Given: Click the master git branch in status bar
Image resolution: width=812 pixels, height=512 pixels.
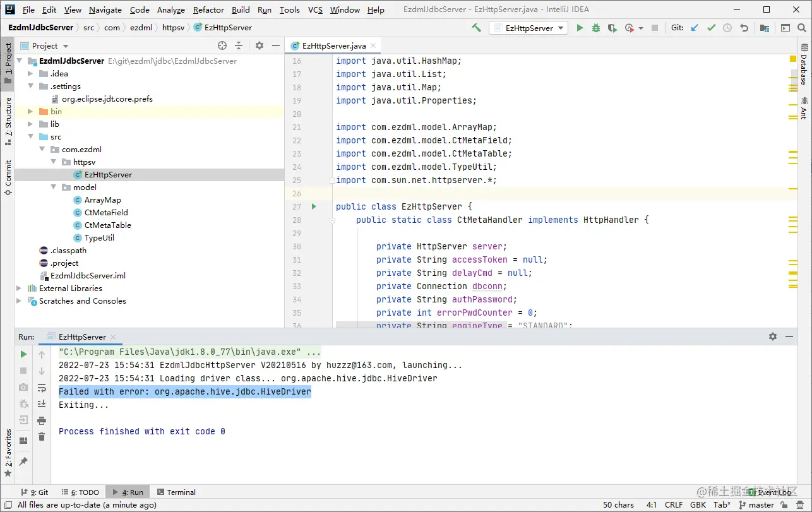Looking at the screenshot, I should 756,504.
